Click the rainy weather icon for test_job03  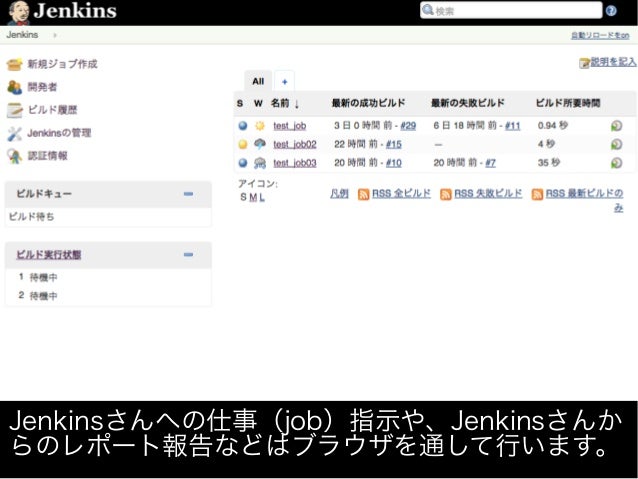tap(260, 163)
